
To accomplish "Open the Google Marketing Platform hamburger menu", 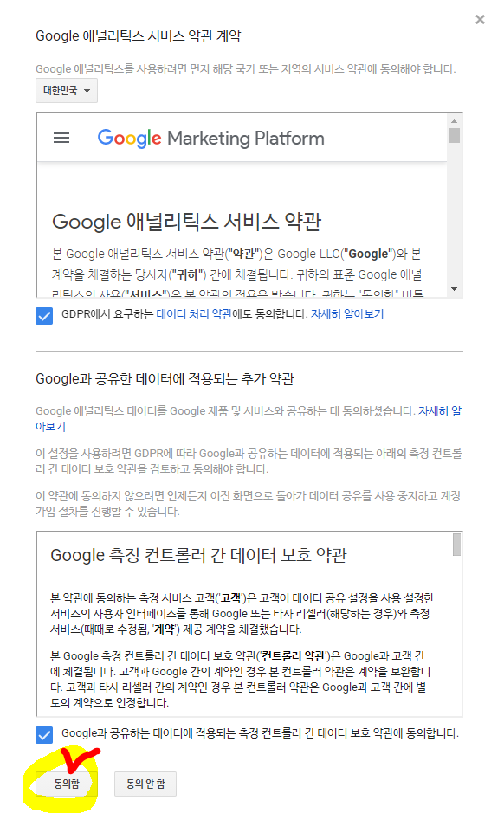I will 61,138.
